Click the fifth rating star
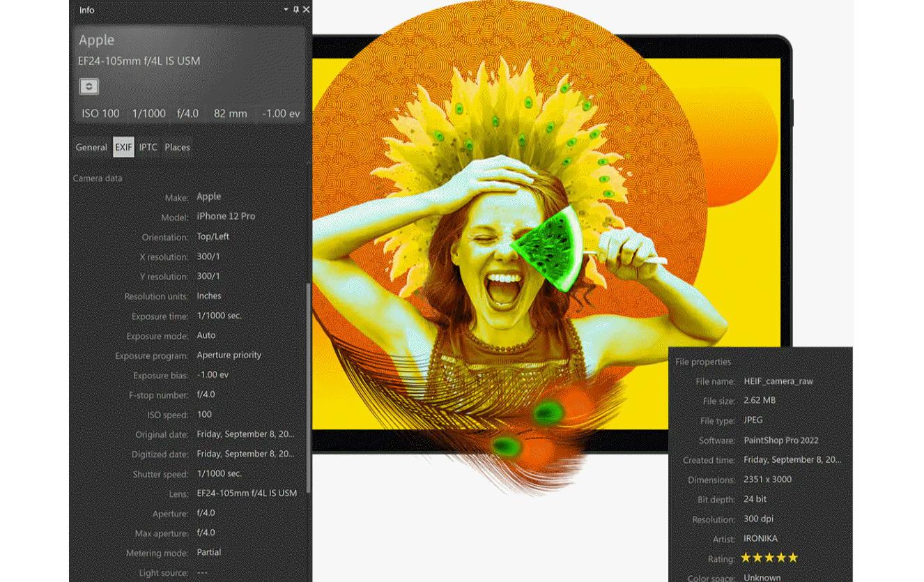 click(792, 558)
